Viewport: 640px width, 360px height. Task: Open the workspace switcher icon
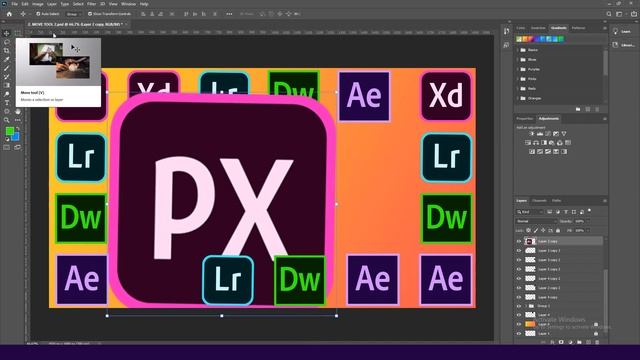[619, 14]
